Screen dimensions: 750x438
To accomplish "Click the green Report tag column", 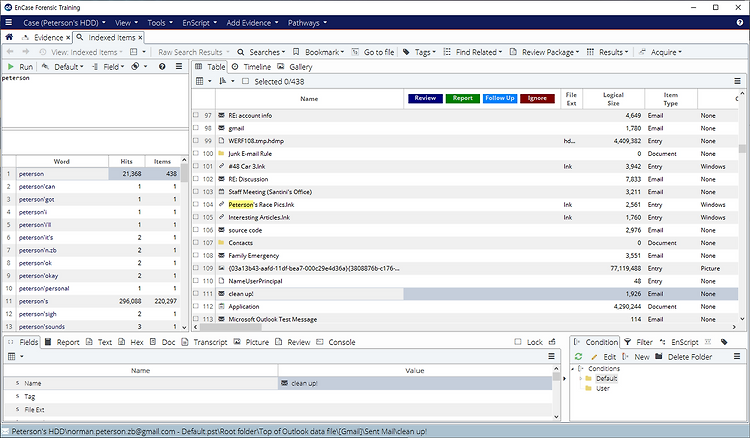I will coord(463,98).
